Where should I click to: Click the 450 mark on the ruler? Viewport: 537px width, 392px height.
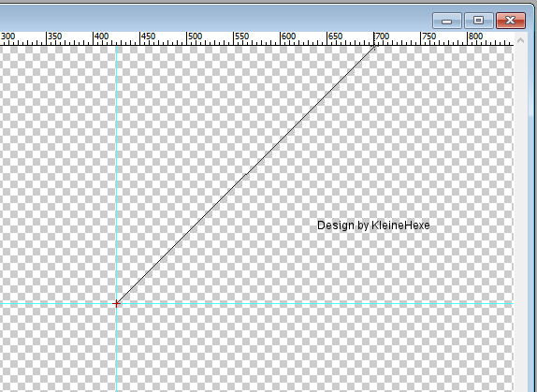coord(149,36)
